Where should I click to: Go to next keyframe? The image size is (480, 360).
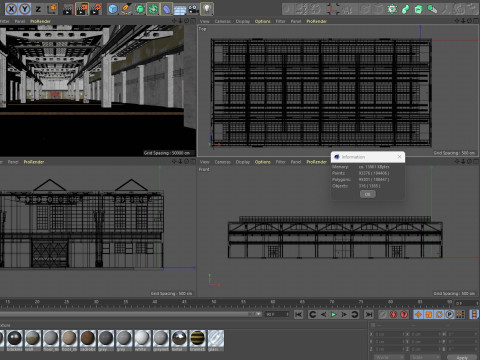(355, 314)
